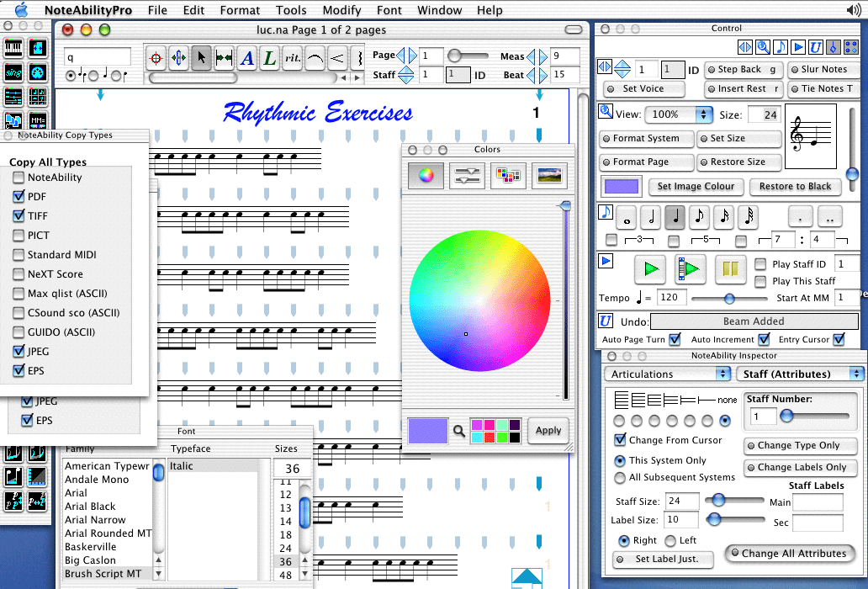
Task: Choose the rit. tempo marking tool
Action: [293, 58]
